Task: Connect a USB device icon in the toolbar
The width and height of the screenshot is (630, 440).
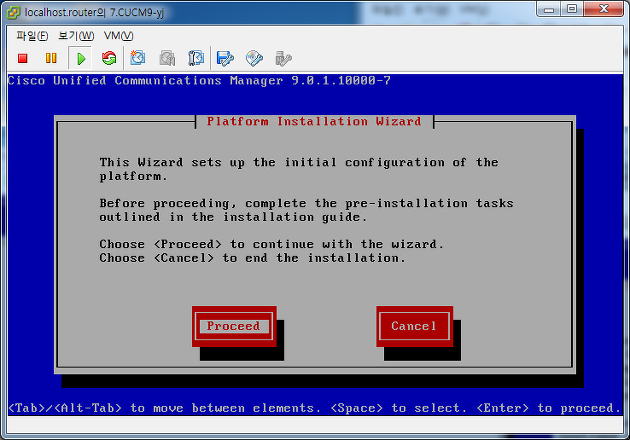Action: (283, 59)
